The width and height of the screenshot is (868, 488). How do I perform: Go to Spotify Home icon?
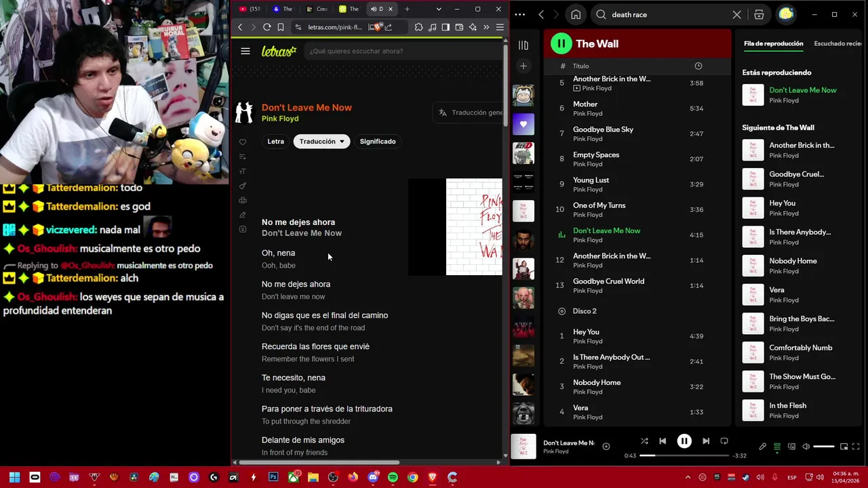click(x=576, y=14)
